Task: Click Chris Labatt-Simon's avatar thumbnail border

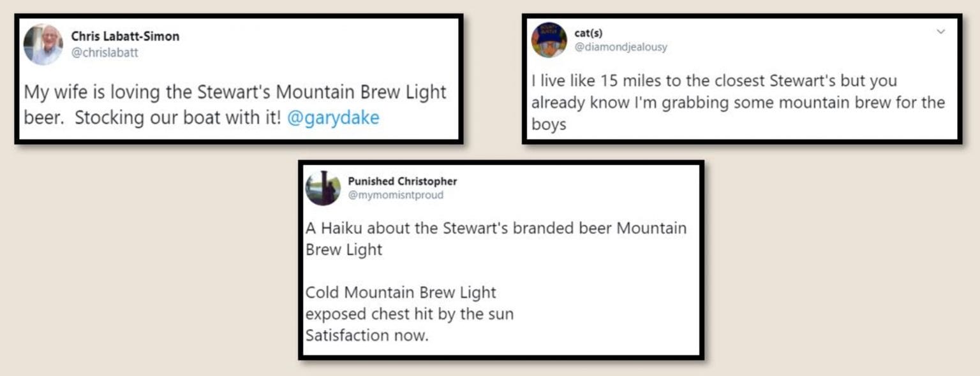Action: pyautogui.click(x=43, y=45)
